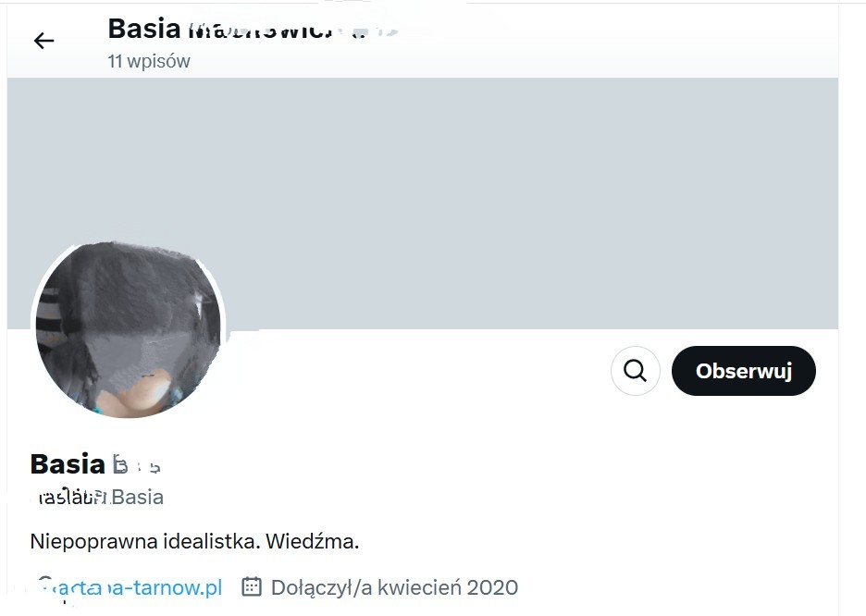Click the word Niepoprawna in the bio
This screenshot has height=616, width=866.
[x=93, y=541]
